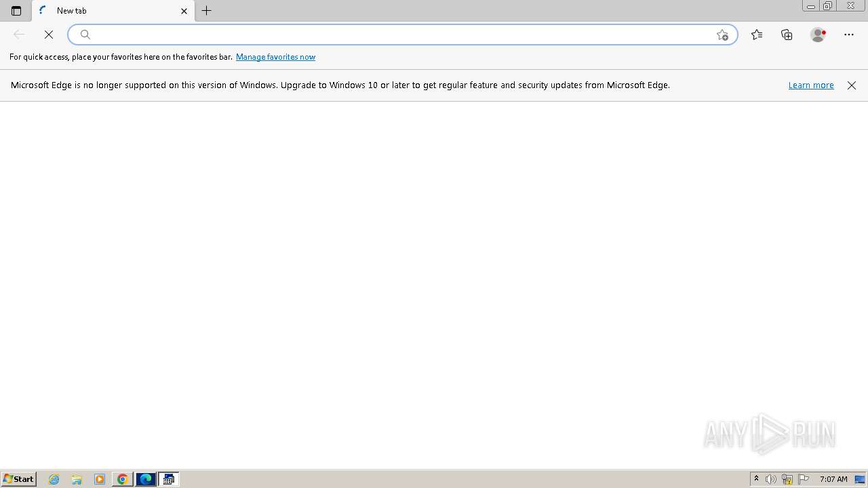Close the New tab tab
This screenshot has height=488, width=868.
click(184, 11)
